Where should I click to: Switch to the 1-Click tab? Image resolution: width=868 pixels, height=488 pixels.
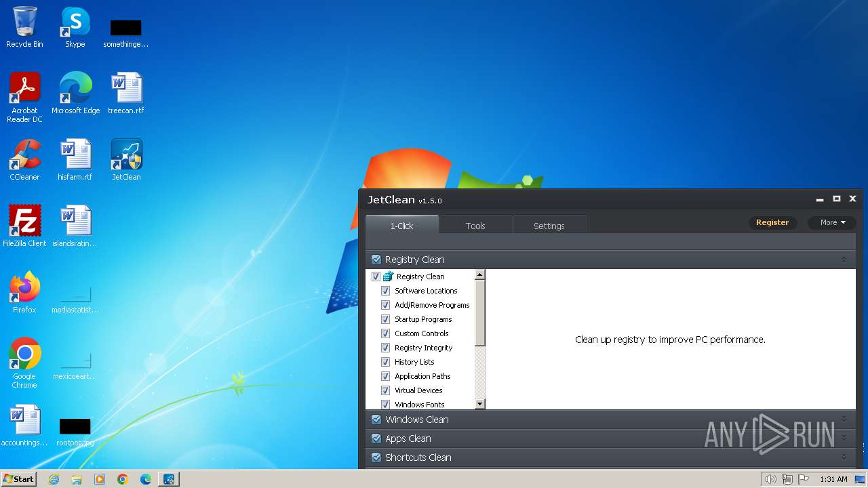pyautogui.click(x=401, y=225)
